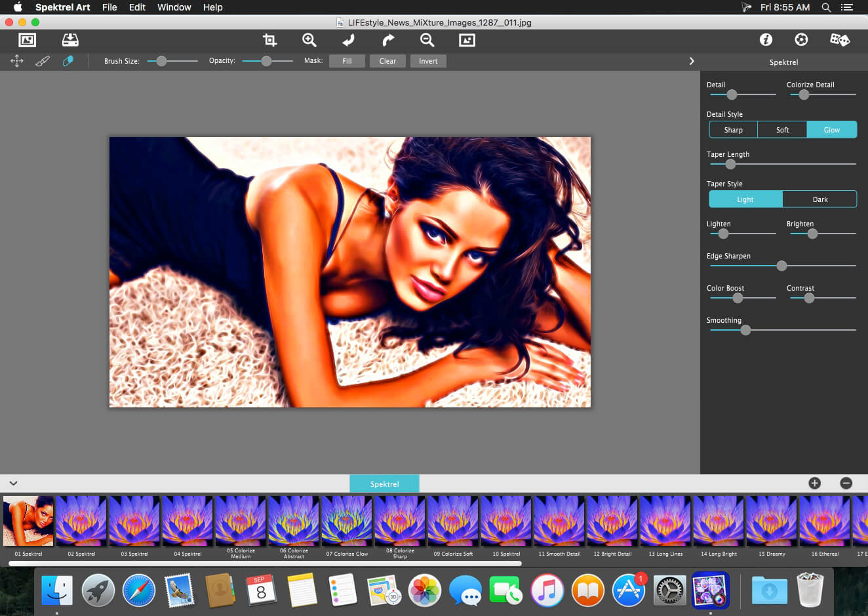
Task: Select the Spektrel preset category tab
Action: pyautogui.click(x=384, y=484)
